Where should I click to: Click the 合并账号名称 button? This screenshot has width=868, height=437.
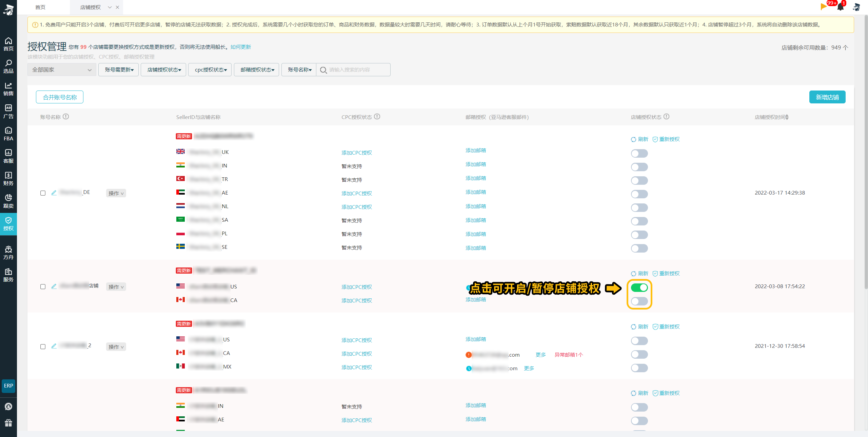tap(60, 97)
